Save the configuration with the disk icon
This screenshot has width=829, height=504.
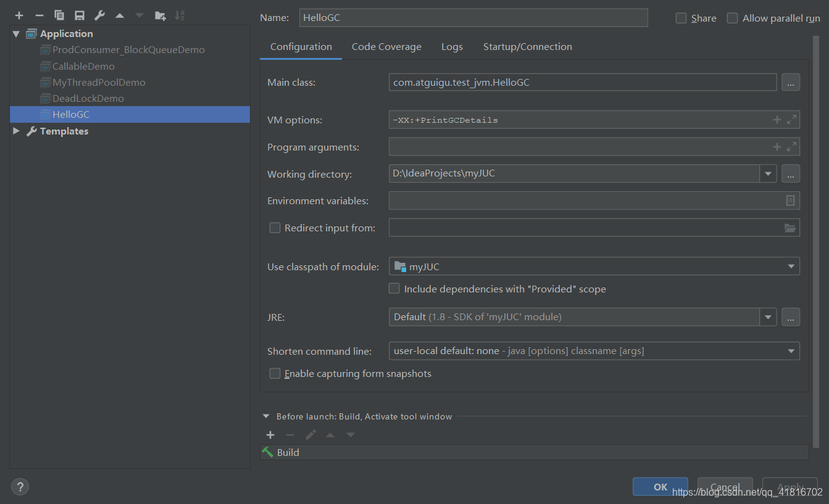pyautogui.click(x=80, y=15)
